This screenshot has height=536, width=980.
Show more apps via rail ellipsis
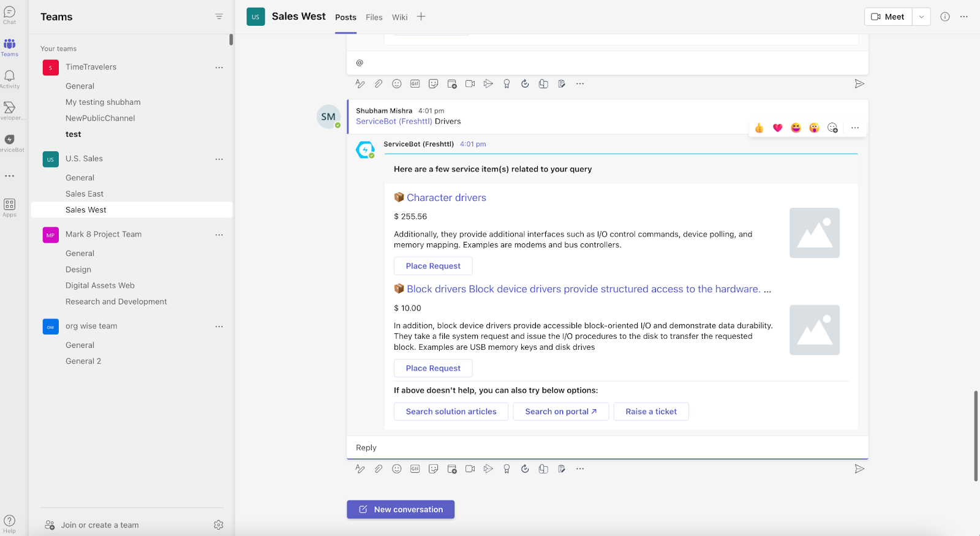(10, 176)
